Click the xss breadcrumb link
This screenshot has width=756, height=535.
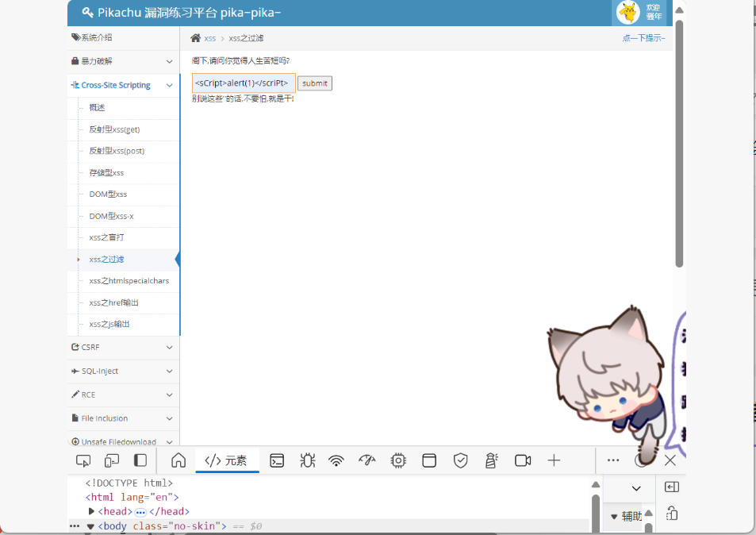(x=209, y=39)
